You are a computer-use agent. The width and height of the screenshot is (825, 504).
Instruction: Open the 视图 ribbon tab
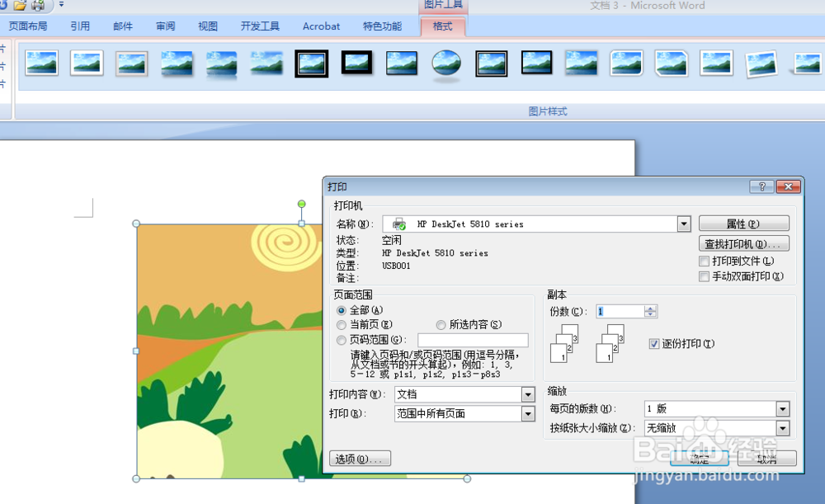208,26
